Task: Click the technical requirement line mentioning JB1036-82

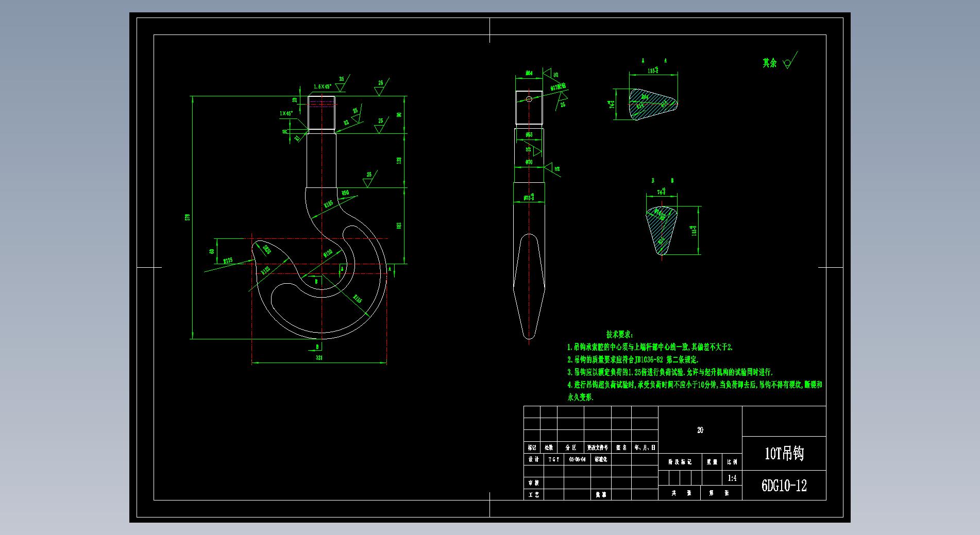Action: (x=633, y=360)
